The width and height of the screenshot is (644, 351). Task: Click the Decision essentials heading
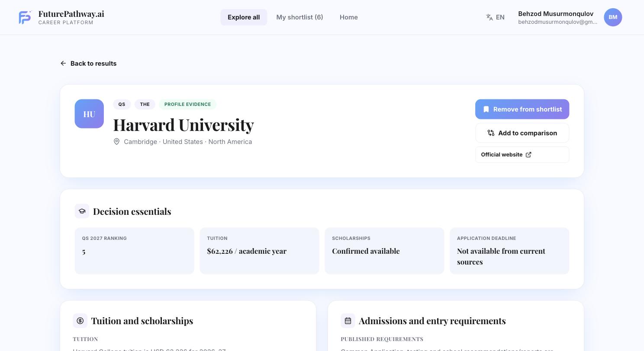point(132,211)
